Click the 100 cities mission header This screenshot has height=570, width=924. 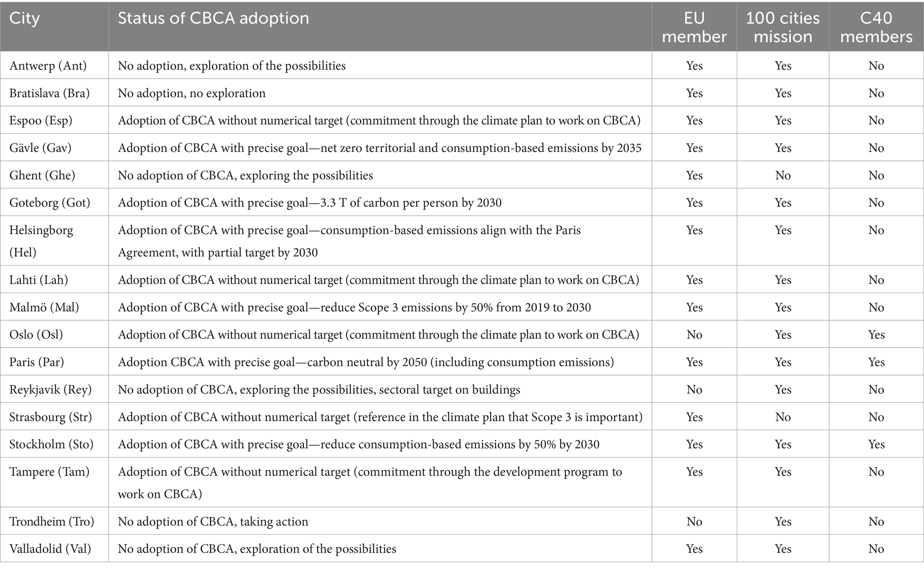[x=783, y=27]
